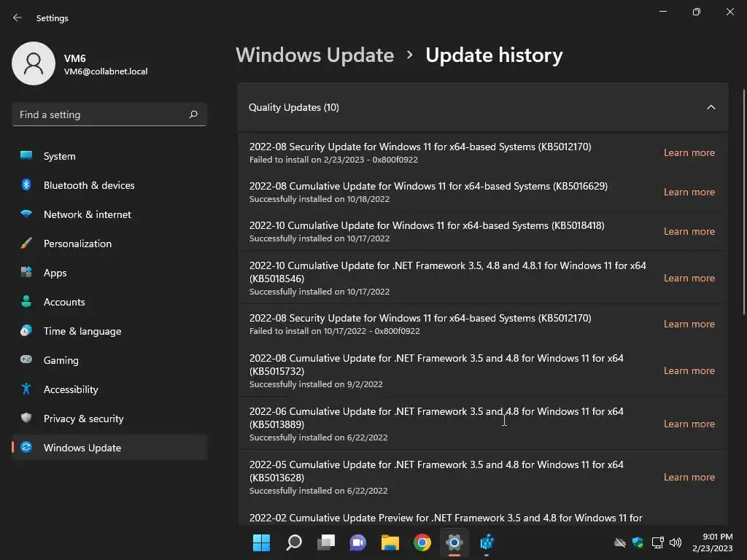This screenshot has width=747, height=560.
Task: Learn more about KB5015732 update
Action: click(x=689, y=370)
